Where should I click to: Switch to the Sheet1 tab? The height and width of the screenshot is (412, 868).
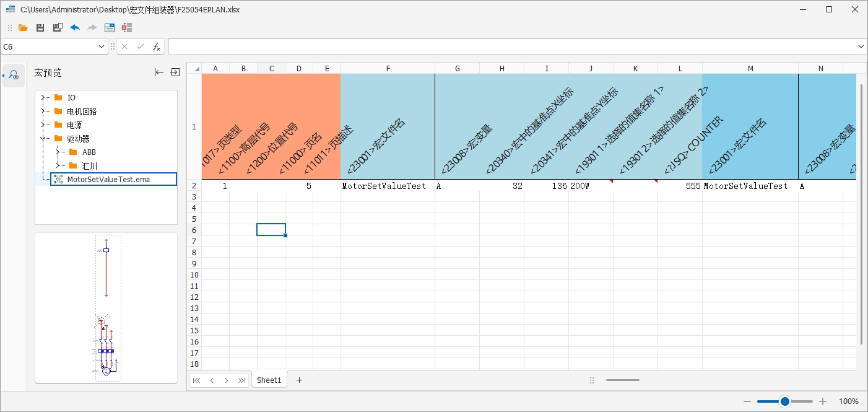click(269, 380)
